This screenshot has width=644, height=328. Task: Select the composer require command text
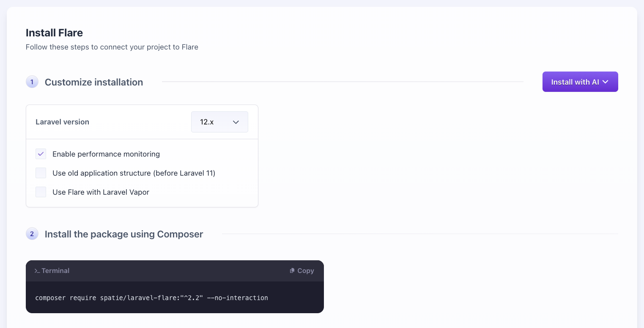[x=151, y=298]
